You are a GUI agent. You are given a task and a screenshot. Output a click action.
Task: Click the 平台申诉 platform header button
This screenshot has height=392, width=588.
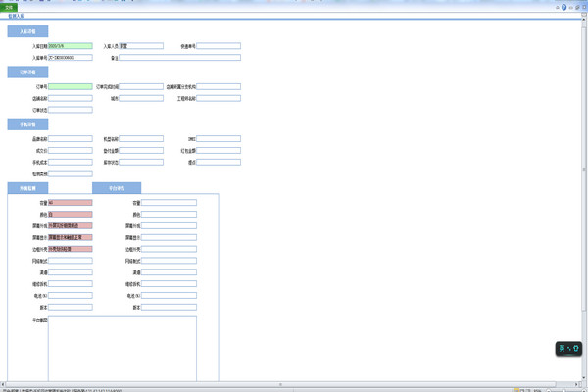click(117, 188)
